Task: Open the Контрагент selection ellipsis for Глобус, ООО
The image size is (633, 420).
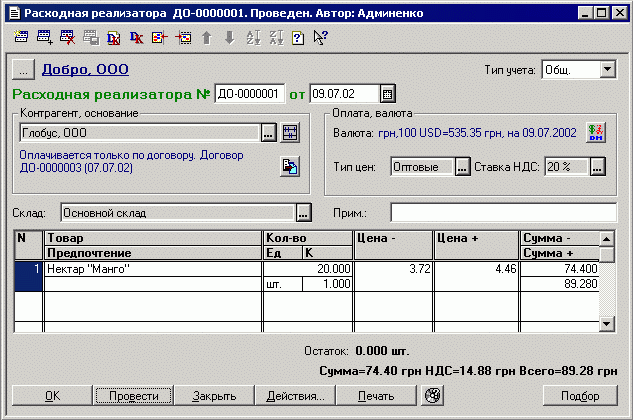Action: (268, 132)
